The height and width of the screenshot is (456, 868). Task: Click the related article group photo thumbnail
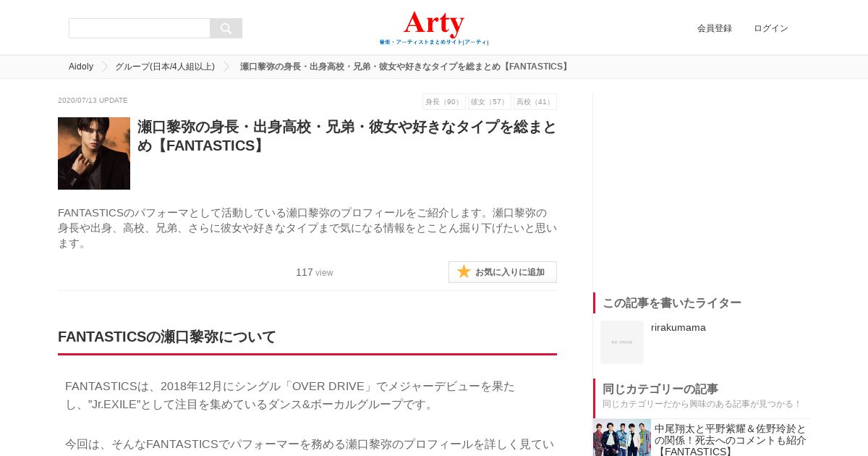[622, 438]
